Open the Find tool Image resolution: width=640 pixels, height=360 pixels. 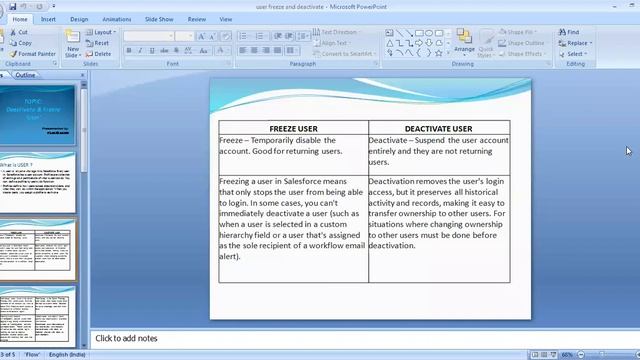(569, 32)
